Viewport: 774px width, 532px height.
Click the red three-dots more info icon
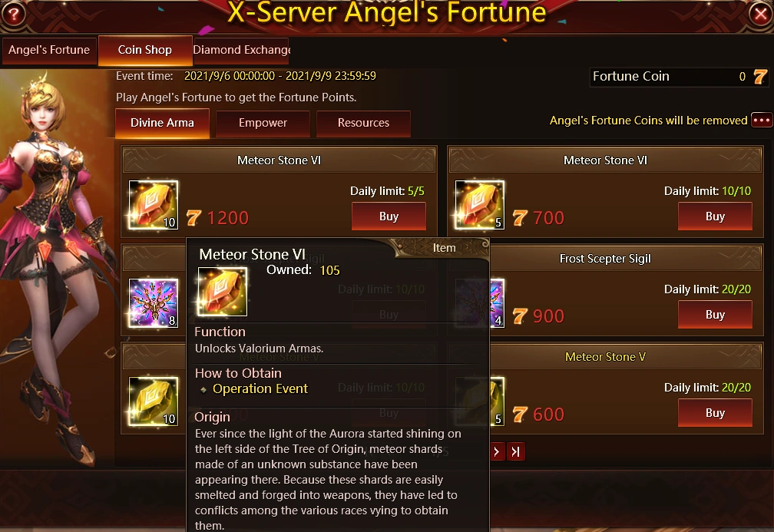coord(761,120)
